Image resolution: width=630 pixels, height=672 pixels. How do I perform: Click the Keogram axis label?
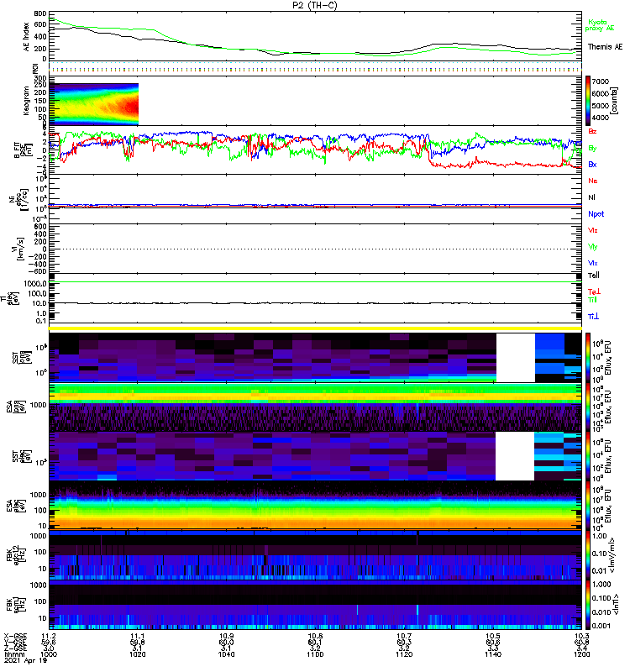coord(26,101)
